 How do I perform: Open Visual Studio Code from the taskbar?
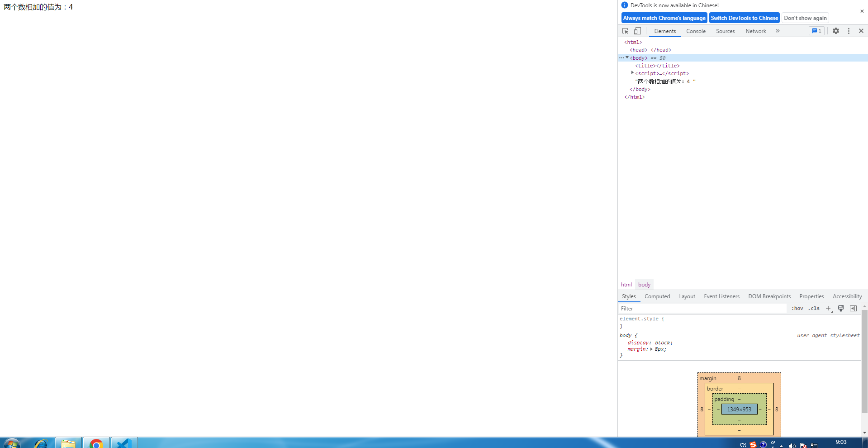click(124, 443)
